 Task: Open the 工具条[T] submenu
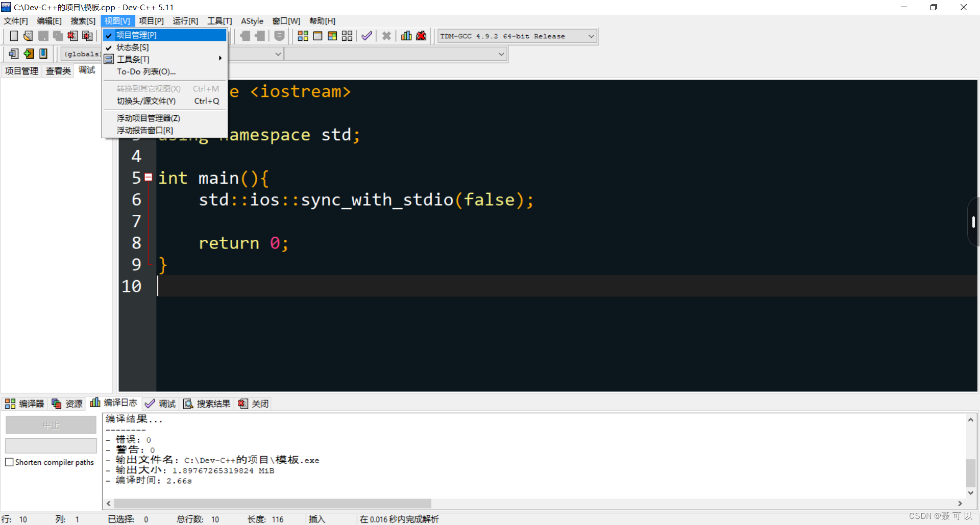point(133,59)
